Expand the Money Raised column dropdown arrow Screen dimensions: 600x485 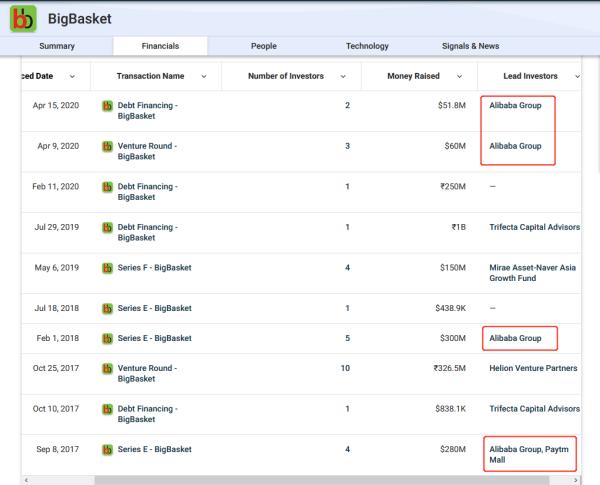tap(459, 77)
